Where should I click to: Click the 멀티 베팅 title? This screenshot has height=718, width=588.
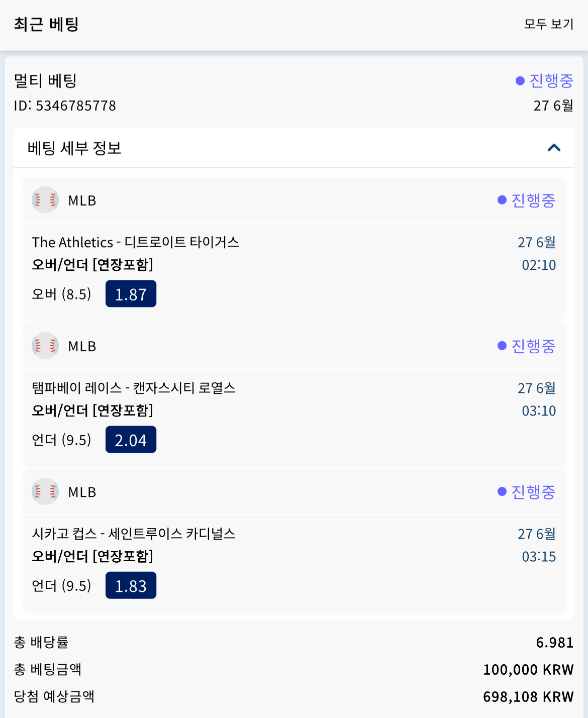pos(45,80)
